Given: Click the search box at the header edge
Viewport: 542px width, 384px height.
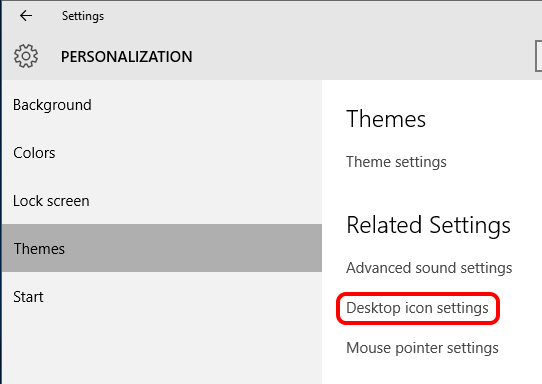Looking at the screenshot, I should 539,56.
